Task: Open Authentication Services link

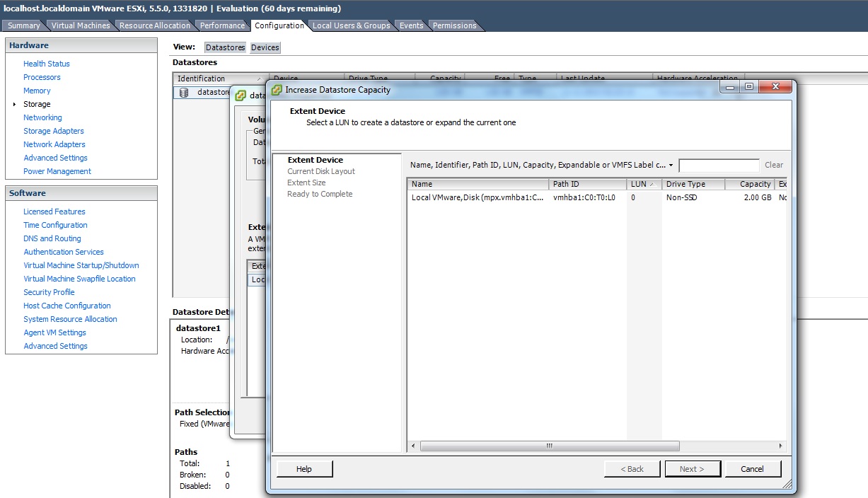Action: point(64,252)
